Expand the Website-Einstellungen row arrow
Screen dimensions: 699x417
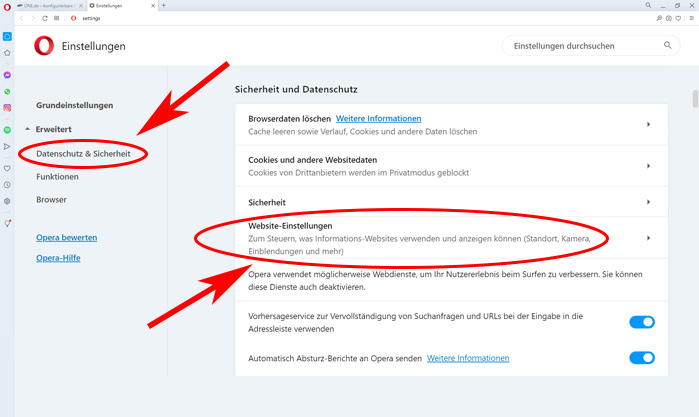[x=649, y=238]
